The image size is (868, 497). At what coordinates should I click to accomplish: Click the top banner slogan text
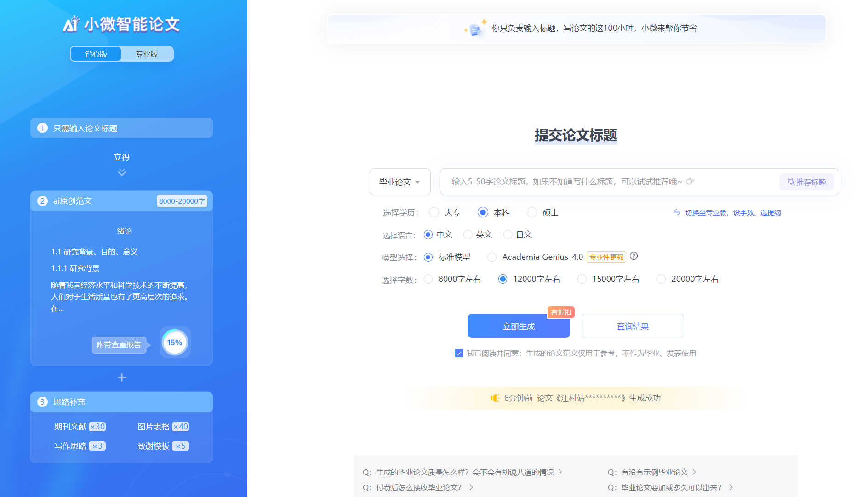point(594,28)
